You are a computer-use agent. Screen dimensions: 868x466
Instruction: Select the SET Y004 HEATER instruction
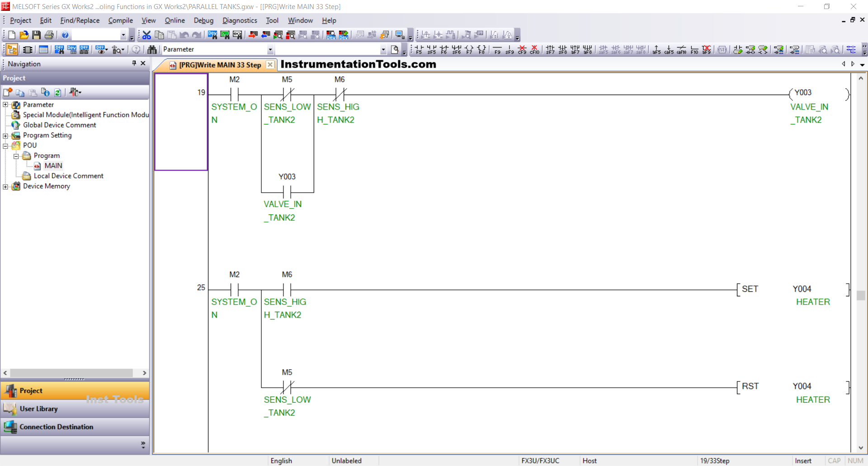(793, 289)
